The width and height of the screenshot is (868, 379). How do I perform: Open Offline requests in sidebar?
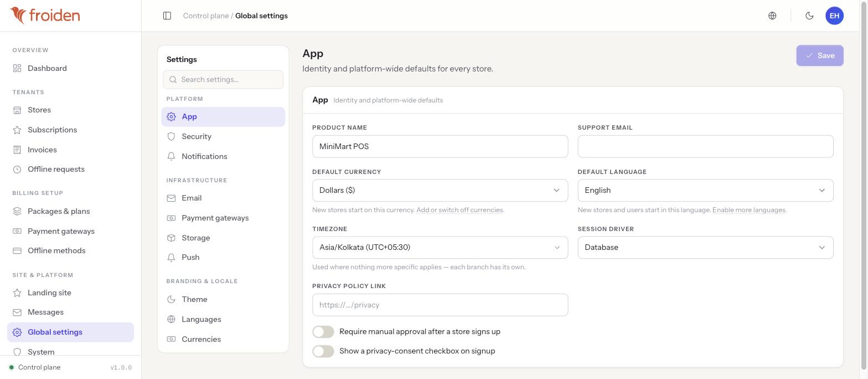70,169
